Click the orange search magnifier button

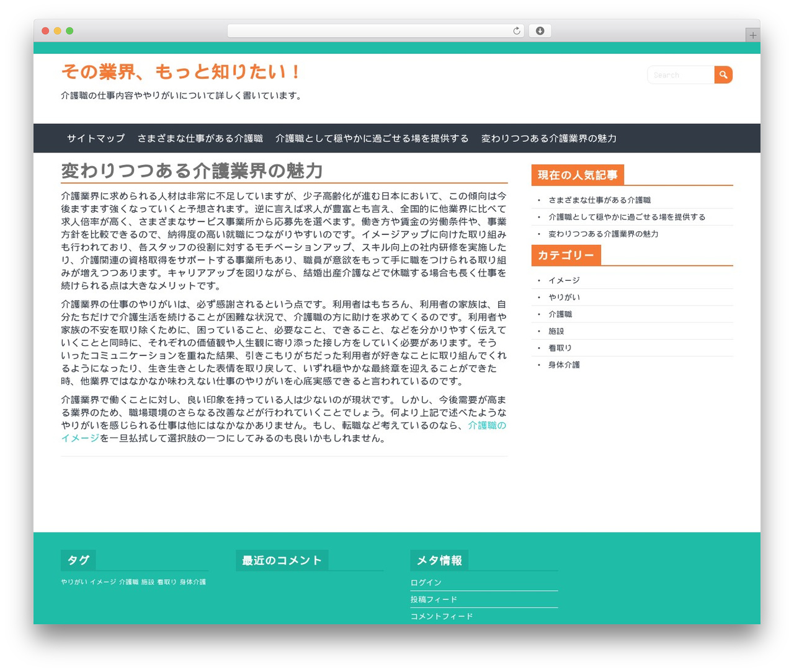(x=723, y=74)
